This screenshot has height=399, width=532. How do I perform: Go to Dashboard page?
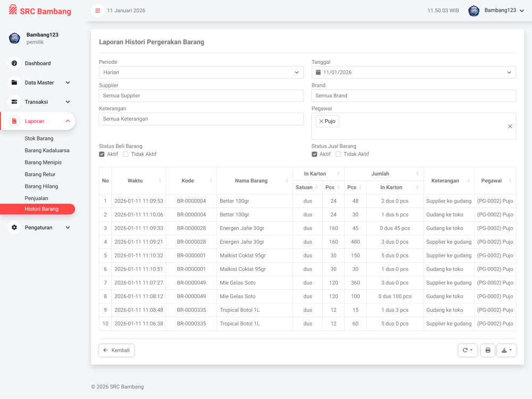coord(38,63)
